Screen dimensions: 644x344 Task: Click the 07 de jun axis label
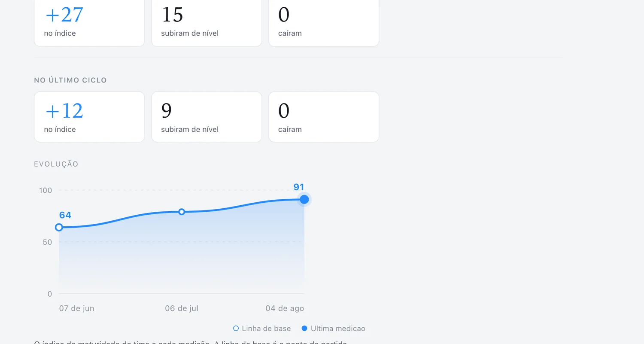[x=76, y=308]
